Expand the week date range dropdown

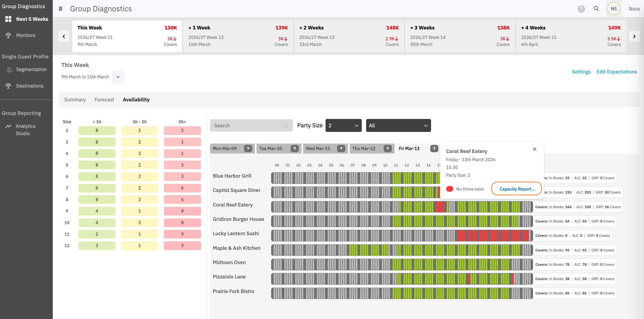coord(118,77)
